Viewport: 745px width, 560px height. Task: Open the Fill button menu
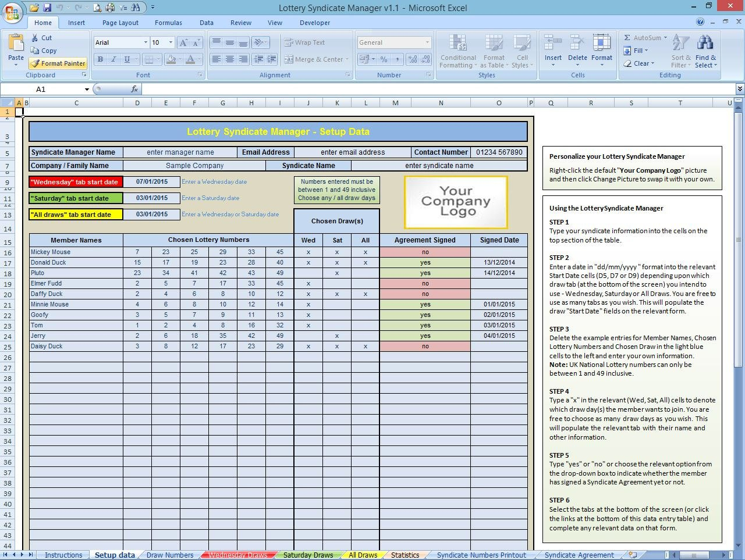point(636,51)
